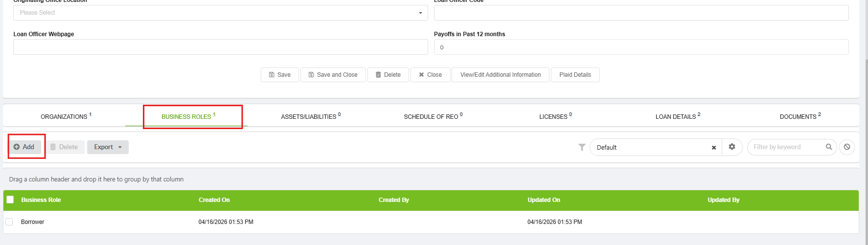
Task: Click View/Edit Additional Information button
Action: (x=501, y=75)
